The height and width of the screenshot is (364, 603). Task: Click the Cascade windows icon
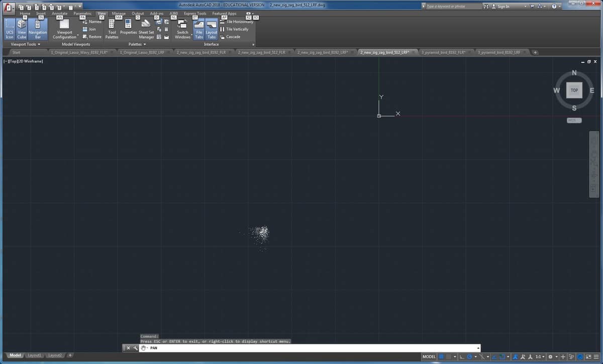(223, 37)
